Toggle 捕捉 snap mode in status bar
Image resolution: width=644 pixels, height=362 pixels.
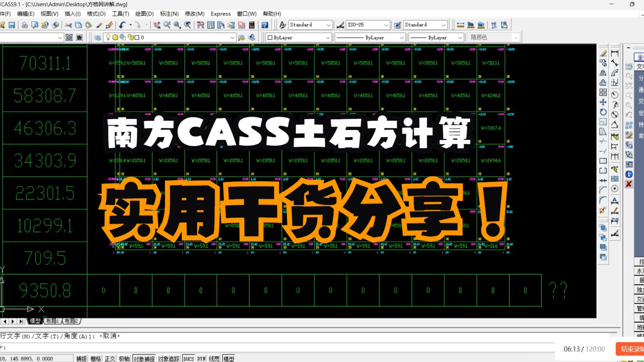click(81, 358)
